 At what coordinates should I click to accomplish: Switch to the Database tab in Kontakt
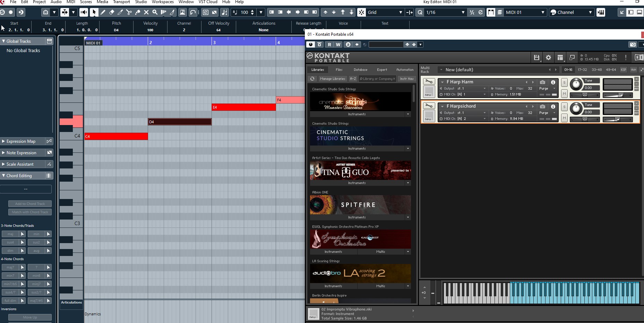coord(360,70)
